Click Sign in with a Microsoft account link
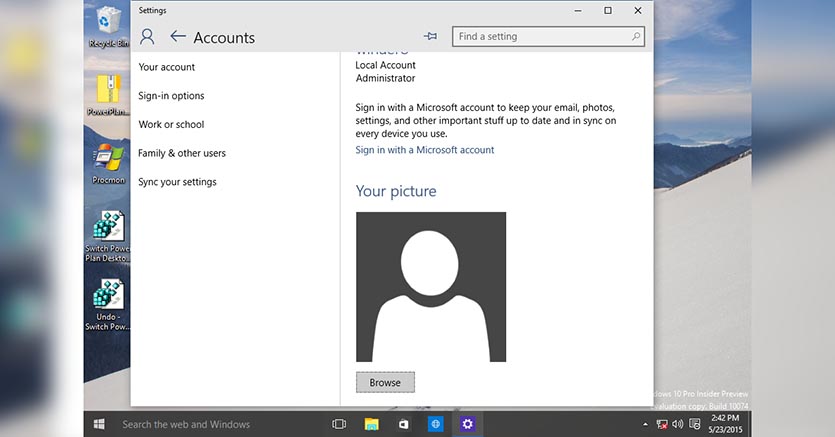The width and height of the screenshot is (835, 437). pos(425,150)
